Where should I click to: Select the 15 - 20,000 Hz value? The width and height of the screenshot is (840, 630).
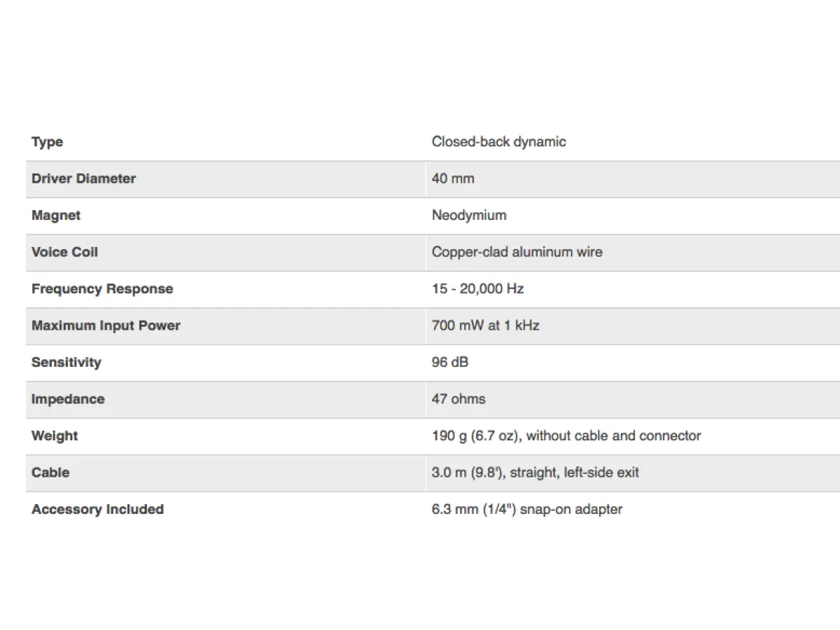click(477, 289)
